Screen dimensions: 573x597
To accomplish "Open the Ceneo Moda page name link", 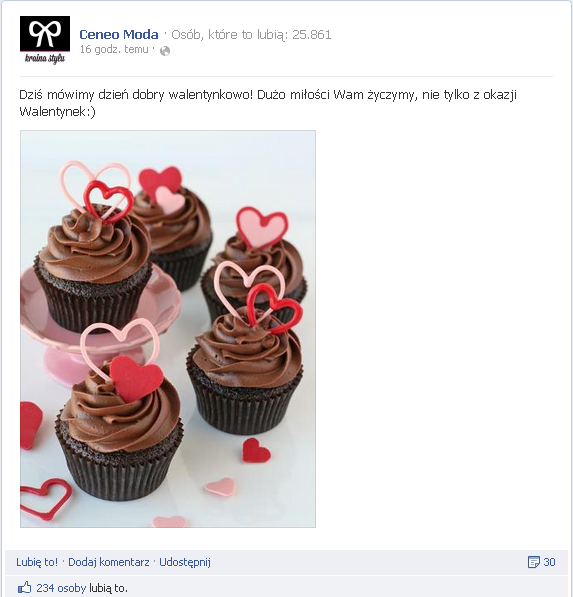I will [x=119, y=35].
